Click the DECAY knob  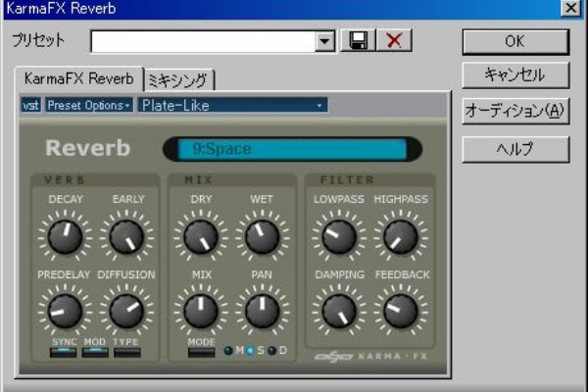click(x=65, y=237)
